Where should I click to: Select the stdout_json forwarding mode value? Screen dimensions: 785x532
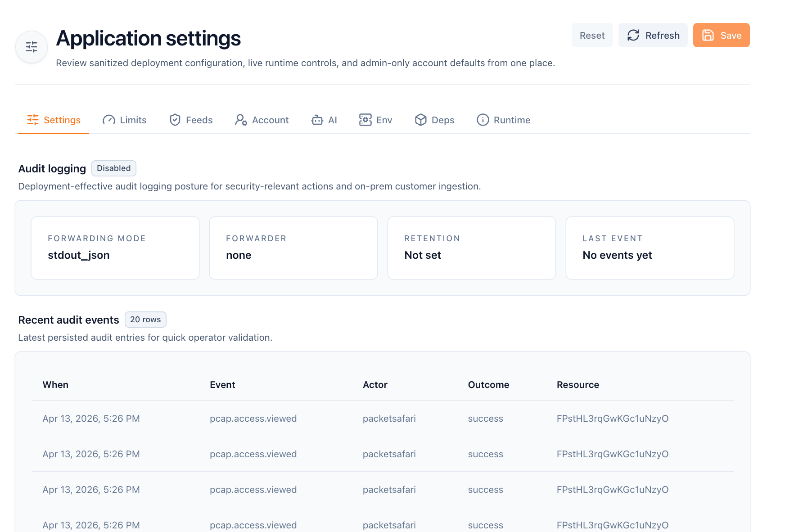79,255
